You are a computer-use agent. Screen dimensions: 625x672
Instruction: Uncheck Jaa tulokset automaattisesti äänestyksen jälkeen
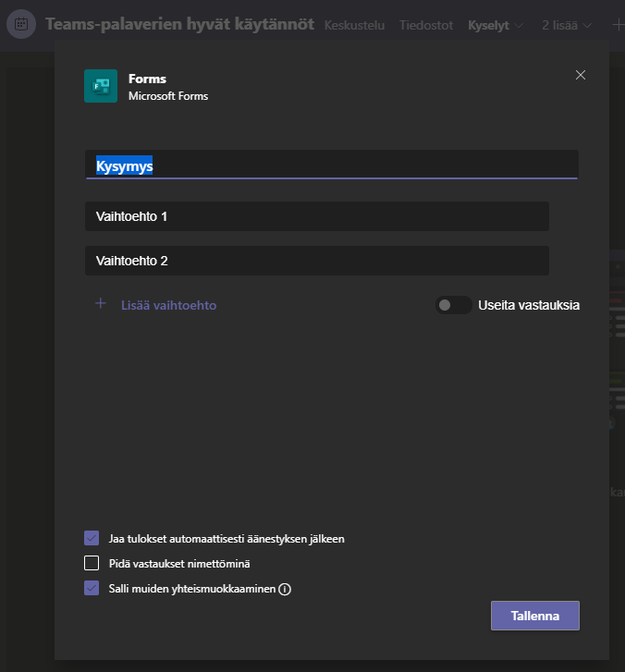(x=92, y=538)
